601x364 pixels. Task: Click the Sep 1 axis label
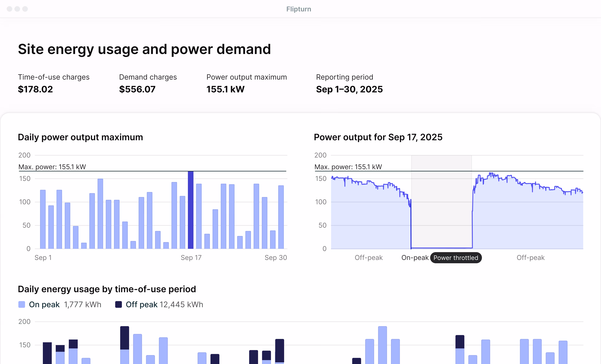pos(43,257)
